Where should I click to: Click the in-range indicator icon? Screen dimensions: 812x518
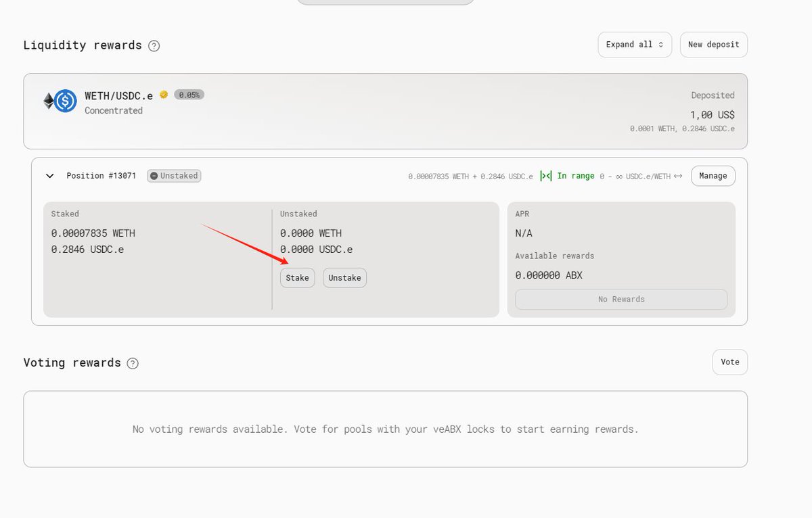(x=545, y=176)
